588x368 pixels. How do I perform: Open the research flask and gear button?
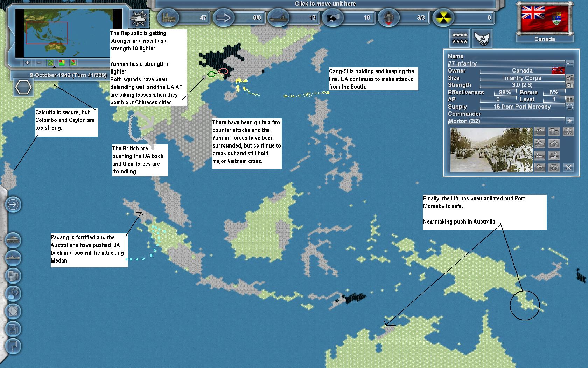point(13,294)
